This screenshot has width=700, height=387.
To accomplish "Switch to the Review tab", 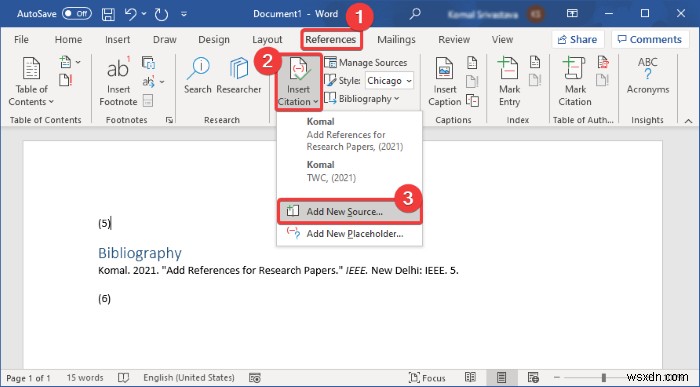I will [x=454, y=39].
